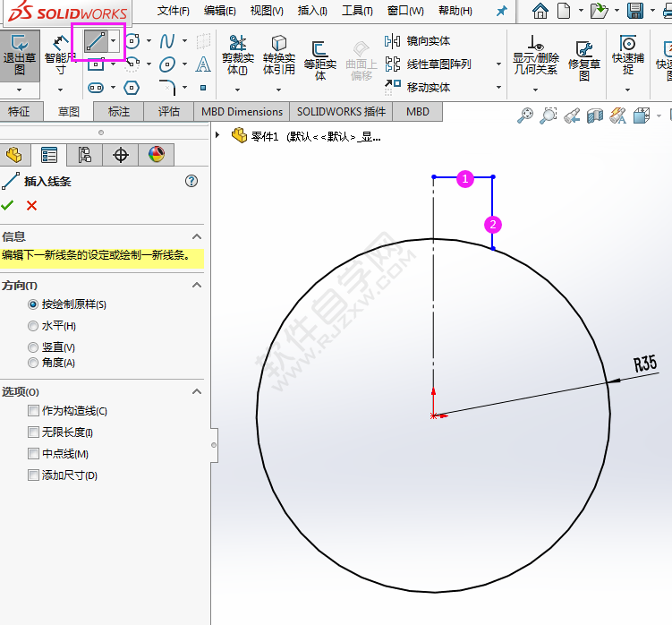Select the Straight Slot tool
The height and width of the screenshot is (625, 672).
[96, 88]
